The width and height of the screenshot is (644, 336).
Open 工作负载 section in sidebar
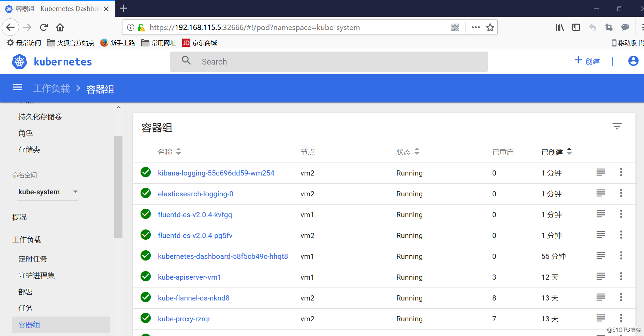click(27, 240)
